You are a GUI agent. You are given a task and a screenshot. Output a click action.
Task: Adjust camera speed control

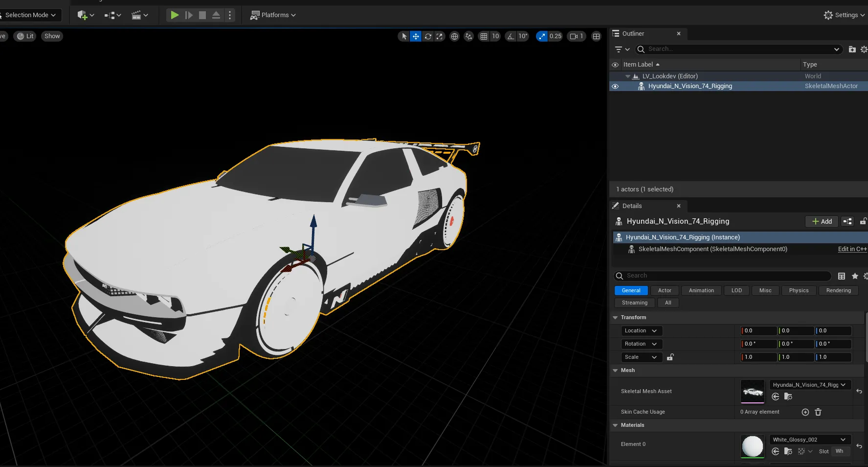pyautogui.click(x=577, y=36)
